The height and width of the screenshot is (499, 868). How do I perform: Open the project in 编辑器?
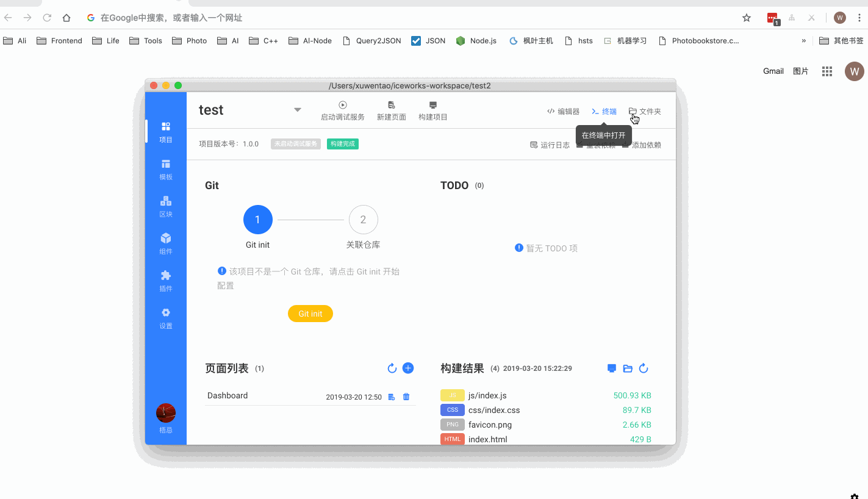point(563,112)
